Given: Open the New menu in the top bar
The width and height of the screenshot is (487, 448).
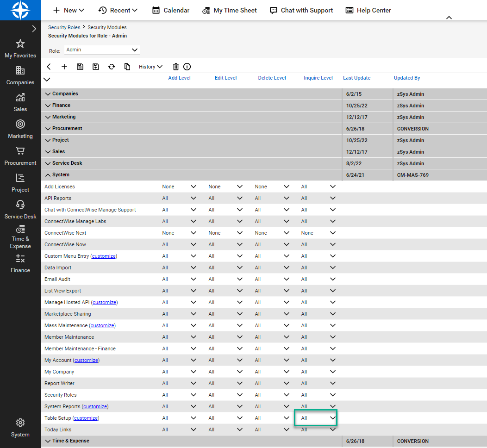Looking at the screenshot, I should (69, 10).
